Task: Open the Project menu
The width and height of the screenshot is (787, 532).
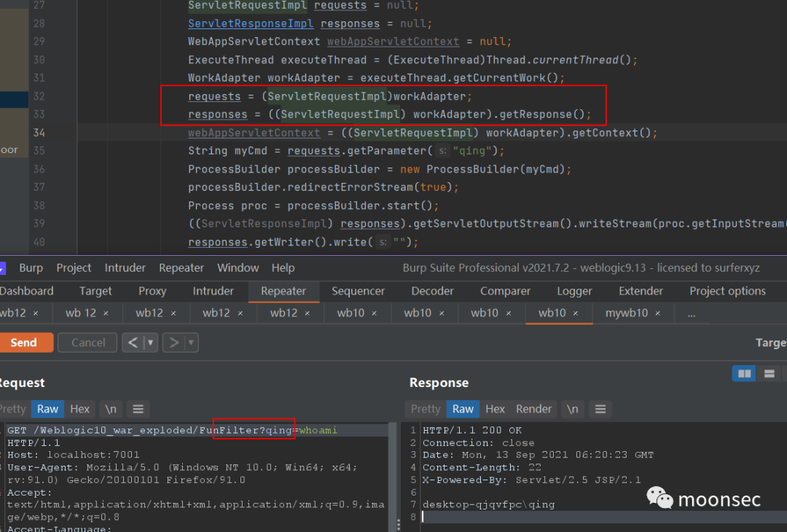Action: pyautogui.click(x=74, y=268)
